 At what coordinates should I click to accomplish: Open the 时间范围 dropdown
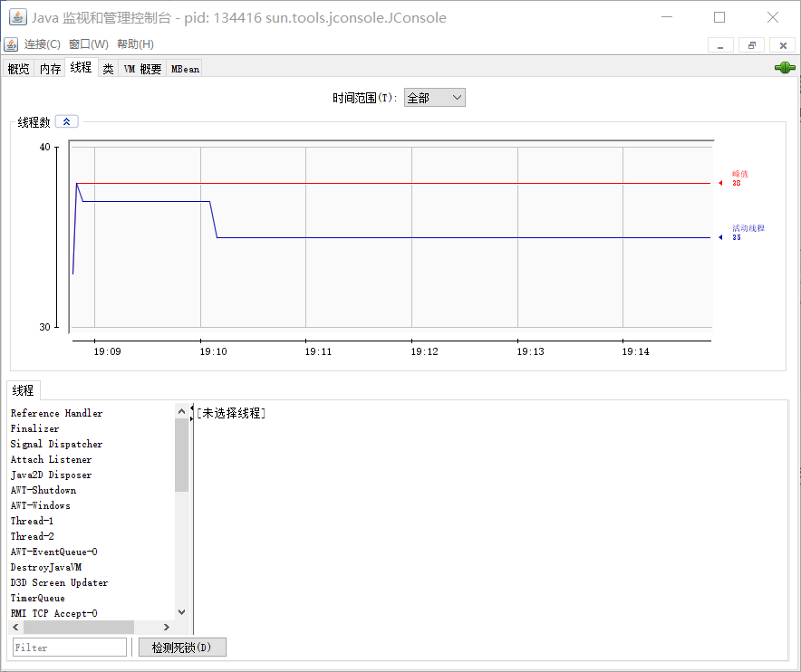pyautogui.click(x=435, y=98)
